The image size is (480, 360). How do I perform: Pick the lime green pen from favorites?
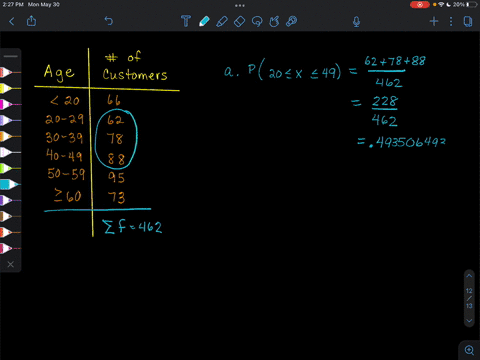pos(10,168)
